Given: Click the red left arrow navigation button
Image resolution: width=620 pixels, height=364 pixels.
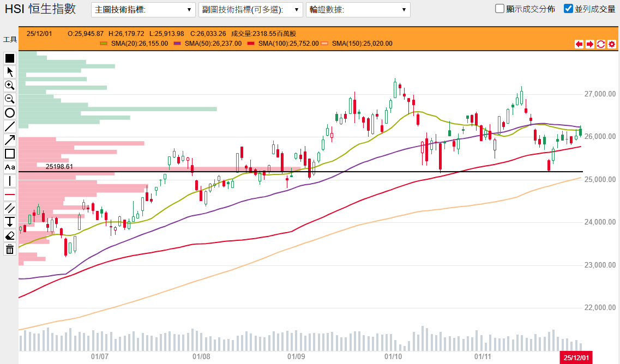Looking at the screenshot, I should pyautogui.click(x=579, y=45).
